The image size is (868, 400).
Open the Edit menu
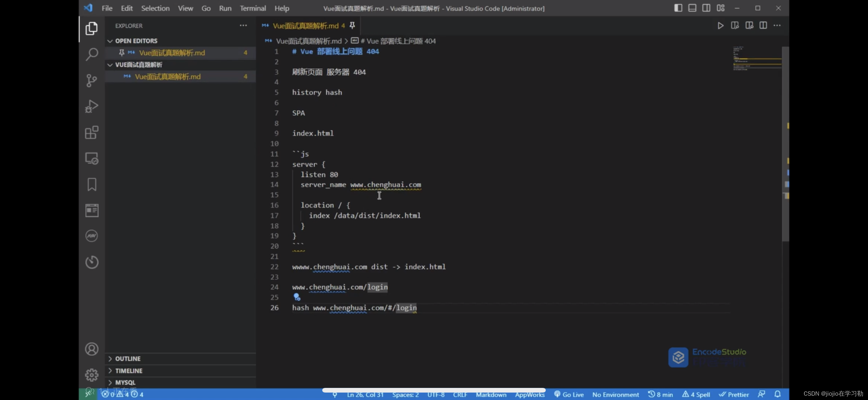point(127,8)
